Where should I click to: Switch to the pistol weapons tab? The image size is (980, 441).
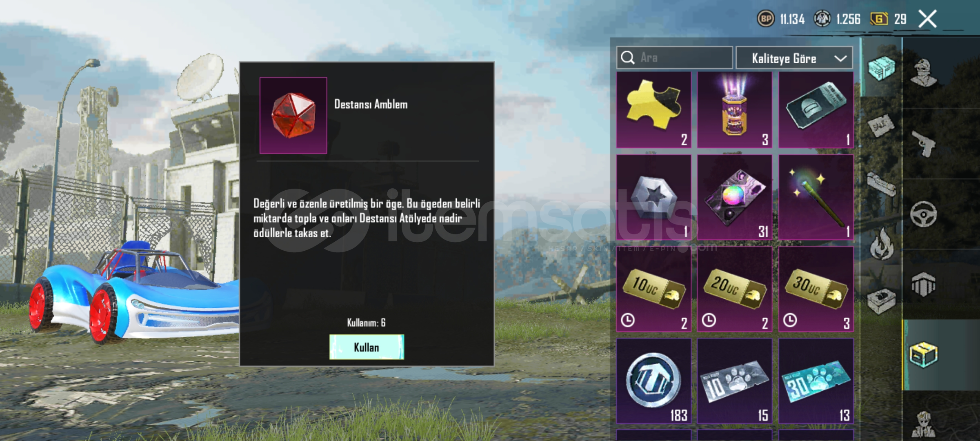pyautogui.click(x=924, y=144)
